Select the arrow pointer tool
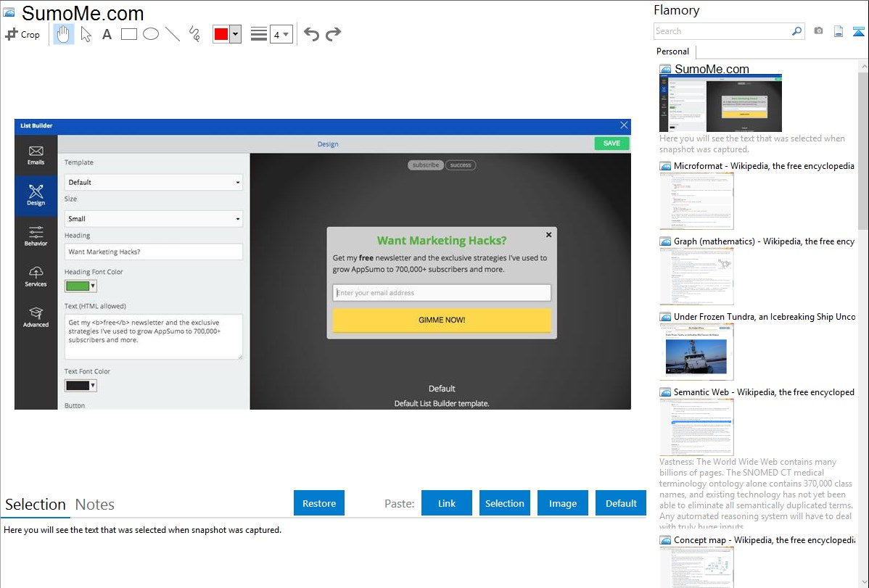The image size is (869, 588). point(86,34)
